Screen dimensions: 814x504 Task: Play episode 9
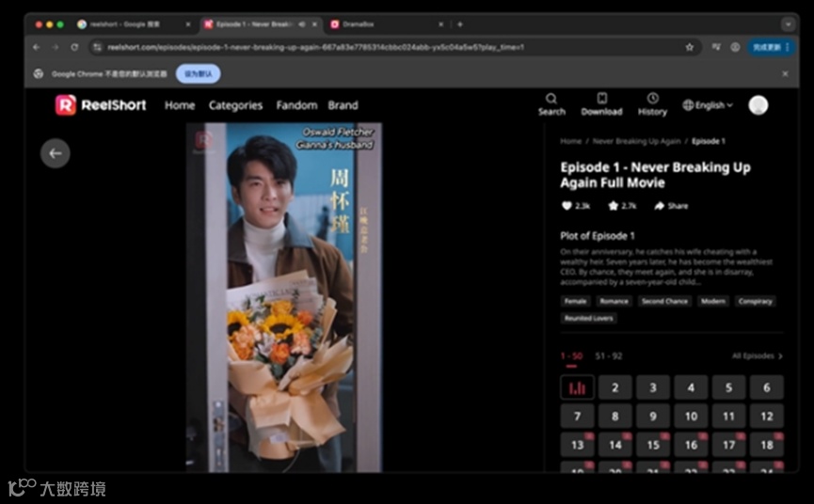coord(653,416)
